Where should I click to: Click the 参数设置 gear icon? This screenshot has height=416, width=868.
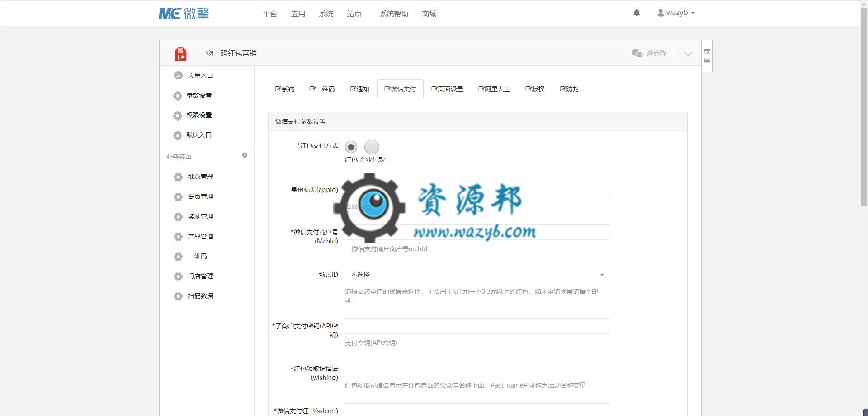coord(178,96)
